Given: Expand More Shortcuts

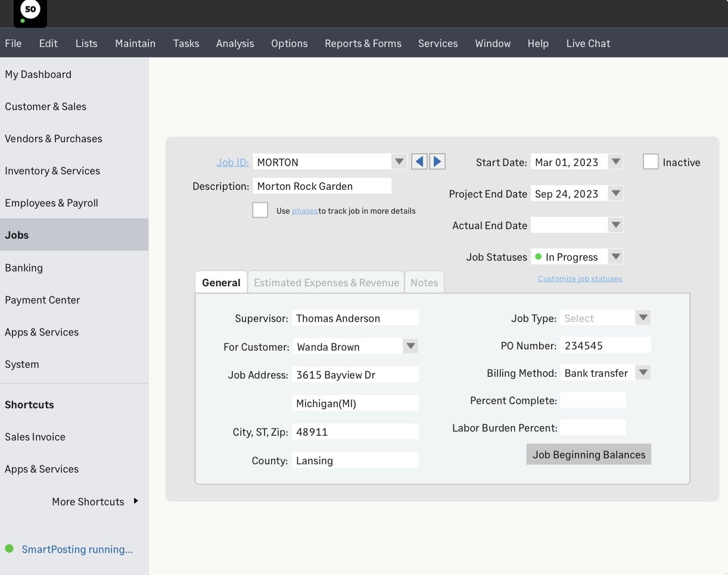Looking at the screenshot, I should (88, 501).
